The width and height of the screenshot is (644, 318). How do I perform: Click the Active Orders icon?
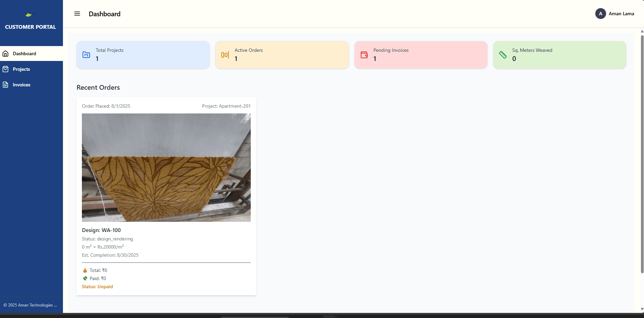225,55
